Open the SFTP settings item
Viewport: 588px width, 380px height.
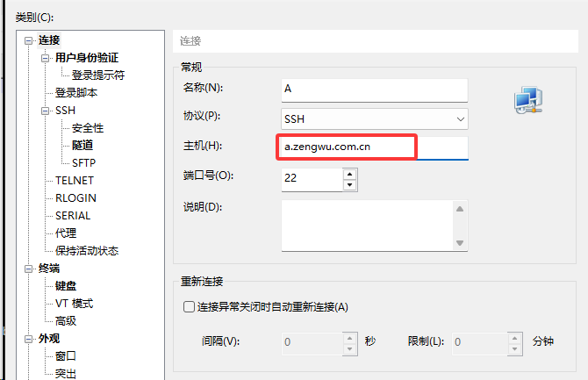point(83,163)
